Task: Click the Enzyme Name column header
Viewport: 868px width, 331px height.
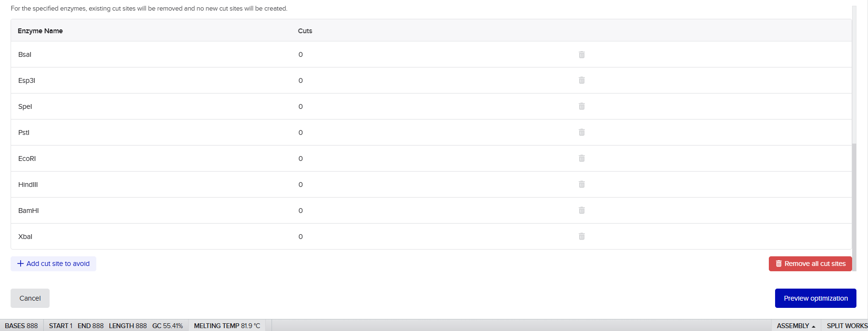Action: [x=40, y=31]
